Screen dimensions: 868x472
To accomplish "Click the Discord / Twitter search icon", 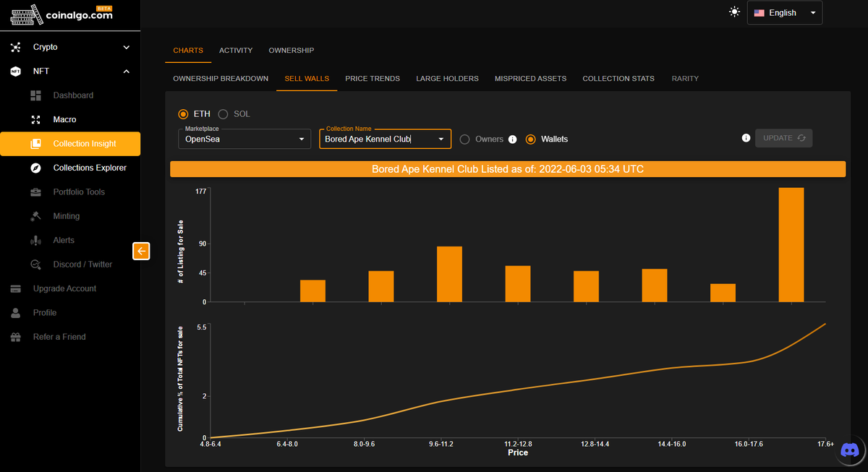I will pos(36,265).
